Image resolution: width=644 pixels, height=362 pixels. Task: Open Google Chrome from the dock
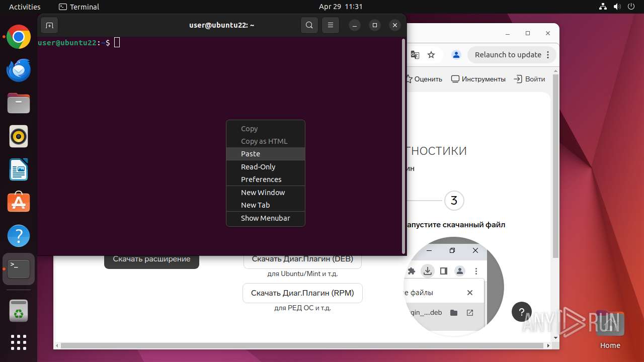(19, 37)
